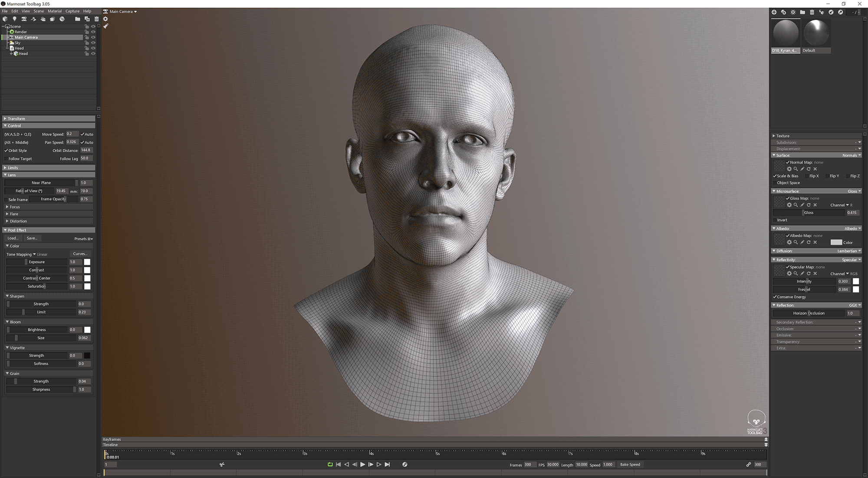Click the Save... post effect button
The image size is (868, 478).
(x=32, y=238)
